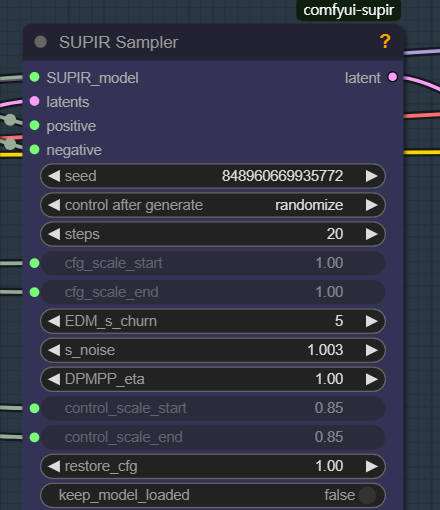Click the latent output connector dot
Image resolution: width=440 pixels, height=510 pixels.
pyautogui.click(x=393, y=77)
